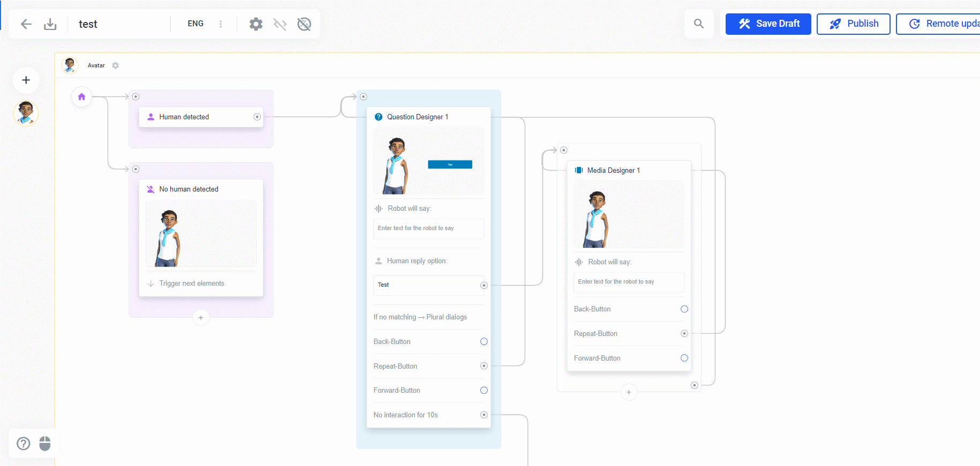Toggle Repeat-Button connector in Question Designer 1
This screenshot has height=466, width=980.
click(484, 366)
